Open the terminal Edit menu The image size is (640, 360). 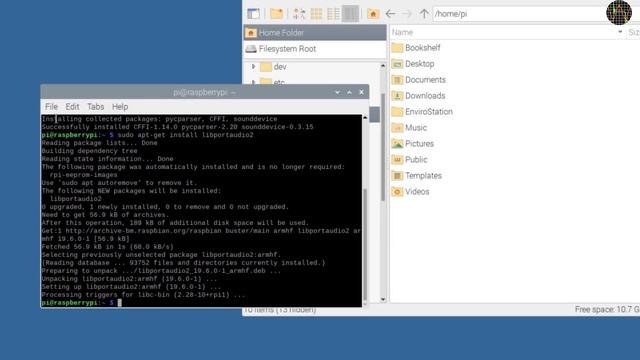pos(72,107)
